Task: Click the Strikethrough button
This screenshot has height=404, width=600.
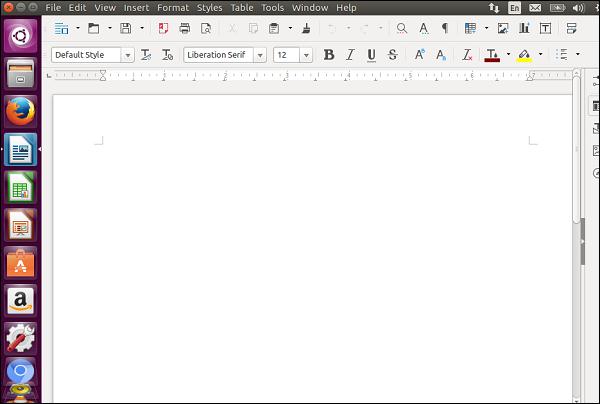Action: pyautogui.click(x=392, y=55)
